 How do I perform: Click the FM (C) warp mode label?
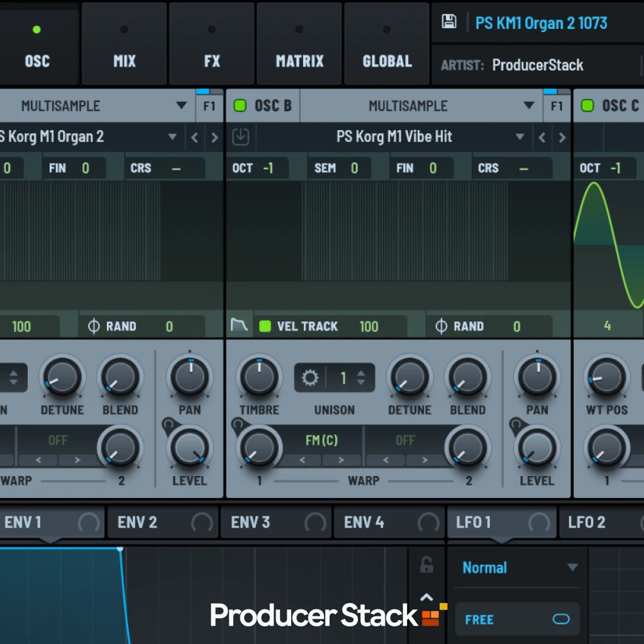[321, 440]
